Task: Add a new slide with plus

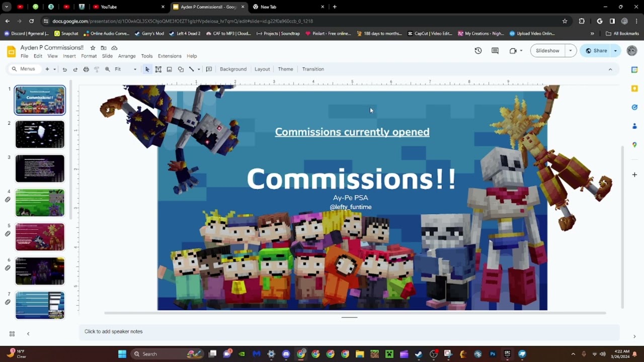Action: (47, 69)
